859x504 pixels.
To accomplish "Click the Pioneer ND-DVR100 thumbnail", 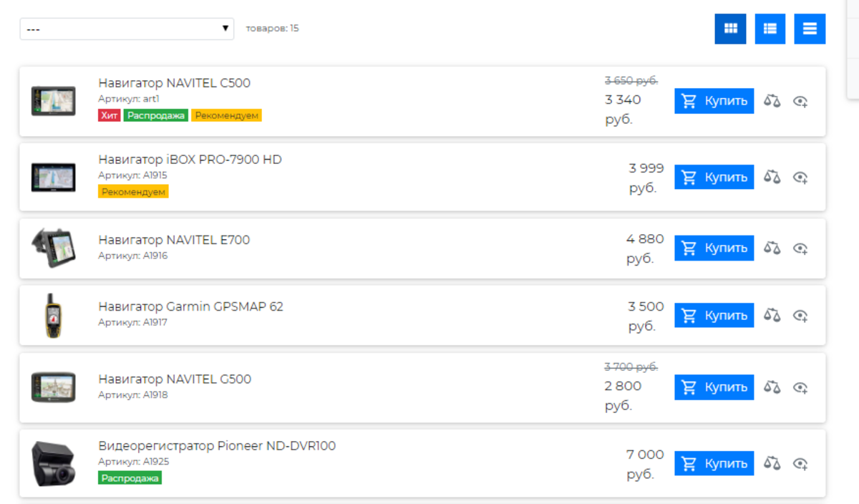I will click(x=53, y=463).
